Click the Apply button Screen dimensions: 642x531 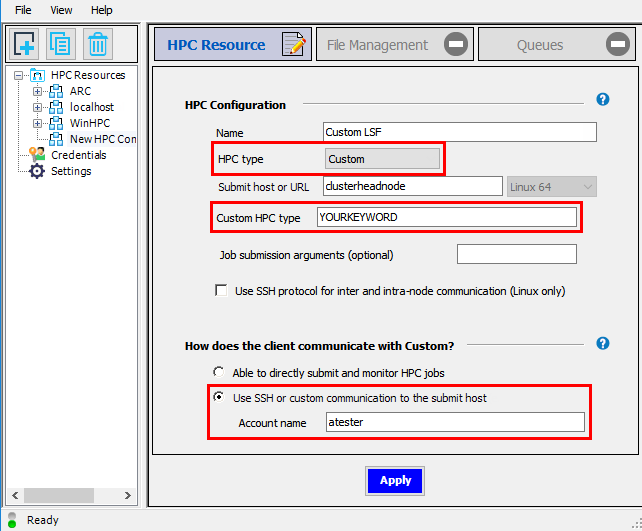point(395,481)
